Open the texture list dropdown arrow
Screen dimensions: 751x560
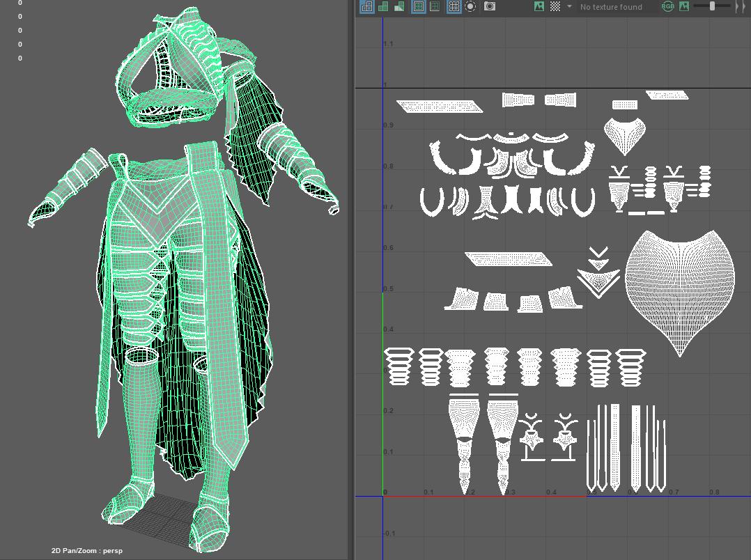[569, 6]
